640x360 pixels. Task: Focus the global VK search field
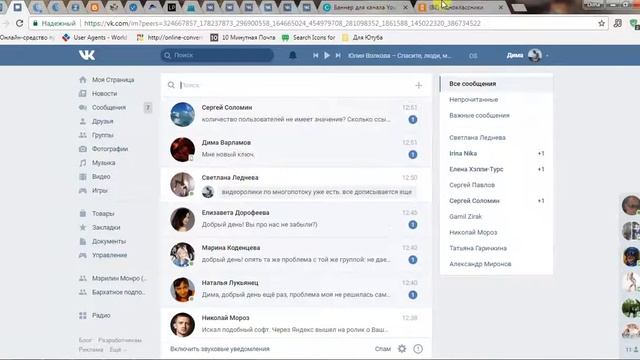[217, 55]
